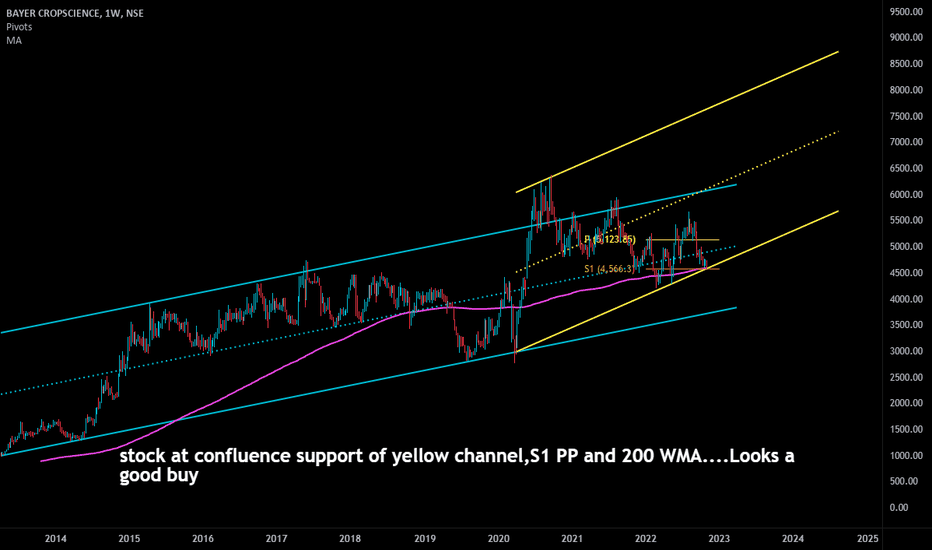Click the 2500.00 price axis label
Viewport: 932px width, 550px height.
point(906,377)
